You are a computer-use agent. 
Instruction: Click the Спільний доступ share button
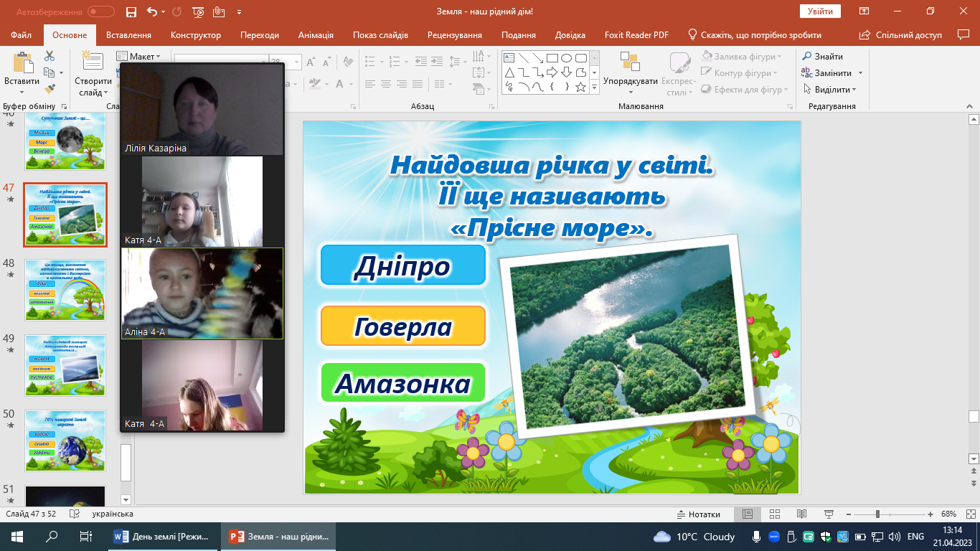click(902, 34)
